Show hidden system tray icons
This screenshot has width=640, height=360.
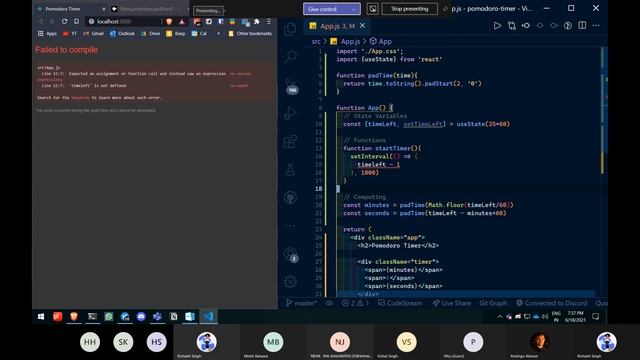coord(500,316)
